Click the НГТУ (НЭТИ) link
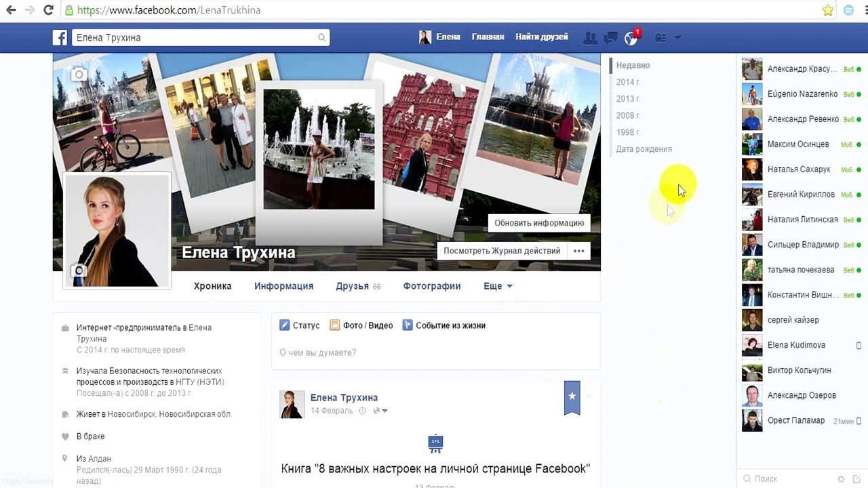 [x=200, y=382]
